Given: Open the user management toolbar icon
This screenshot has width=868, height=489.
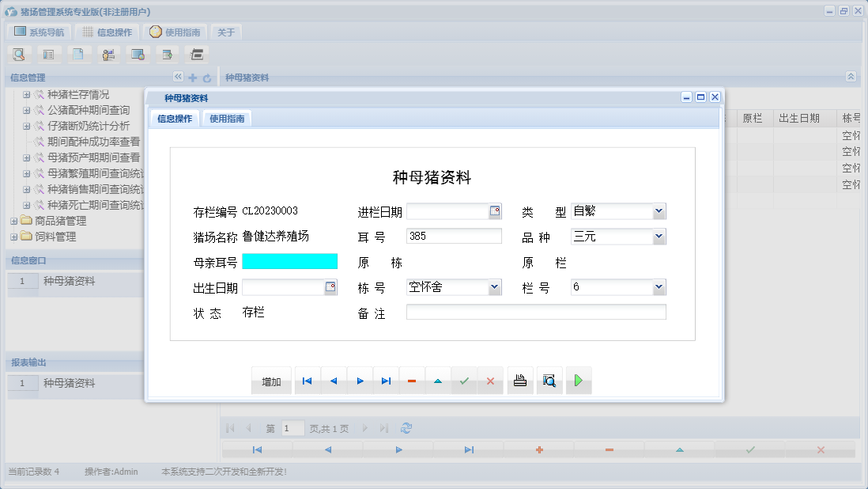Looking at the screenshot, I should coord(108,54).
